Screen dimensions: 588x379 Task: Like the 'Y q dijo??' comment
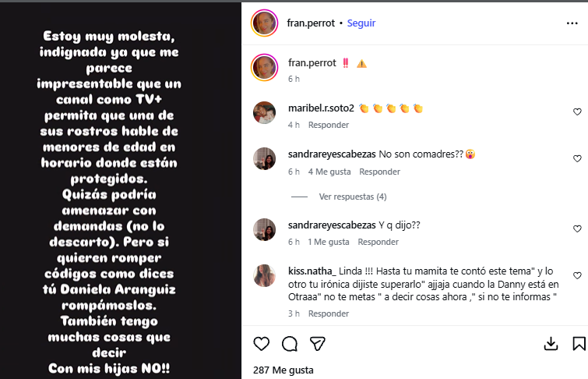tap(577, 228)
